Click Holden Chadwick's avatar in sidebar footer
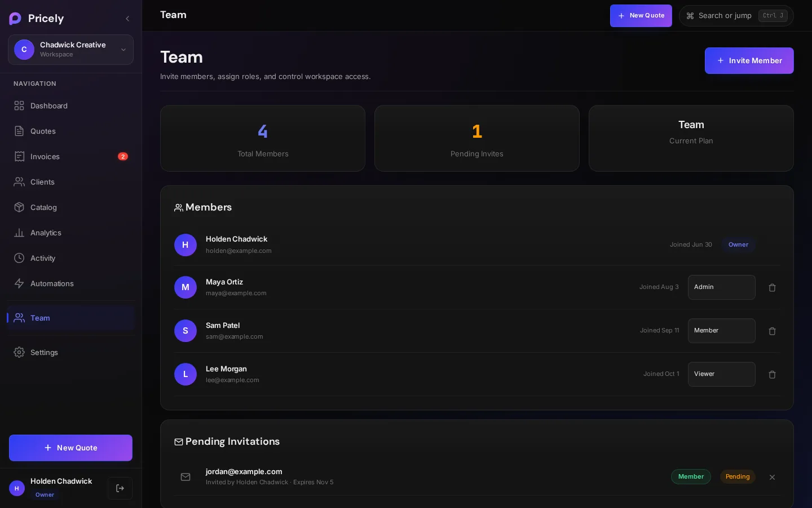Viewport: 812px width, 508px height. (x=17, y=488)
